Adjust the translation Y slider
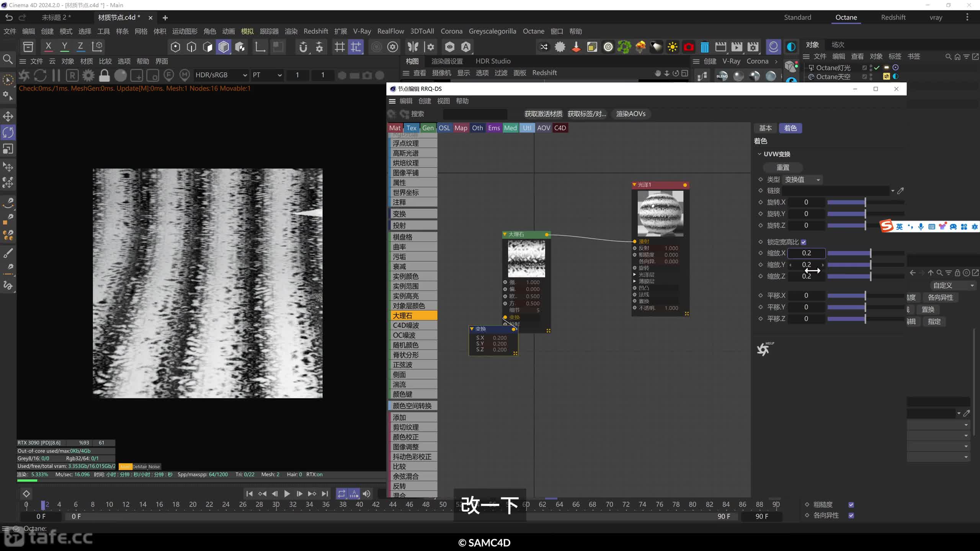The height and width of the screenshot is (551, 980). click(865, 307)
